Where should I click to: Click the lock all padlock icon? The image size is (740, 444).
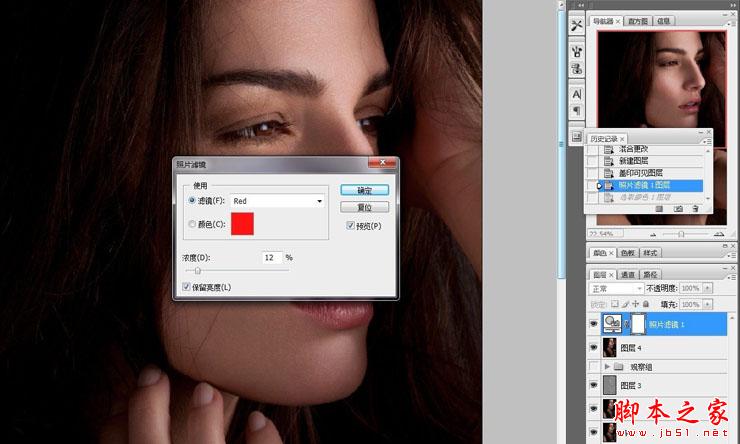click(x=646, y=304)
